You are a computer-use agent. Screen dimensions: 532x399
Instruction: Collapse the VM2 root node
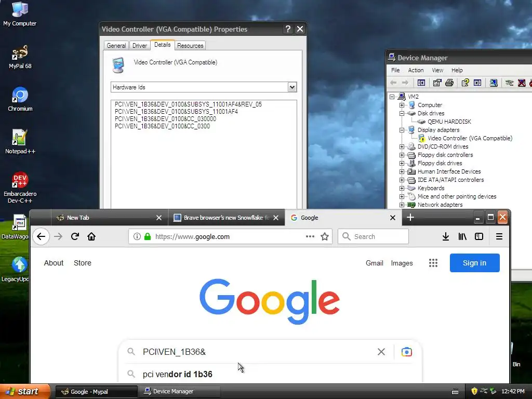coord(392,97)
